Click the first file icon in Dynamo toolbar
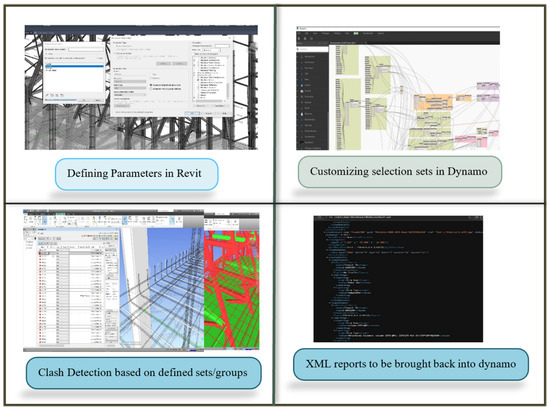The image size is (550, 411). tap(299, 39)
